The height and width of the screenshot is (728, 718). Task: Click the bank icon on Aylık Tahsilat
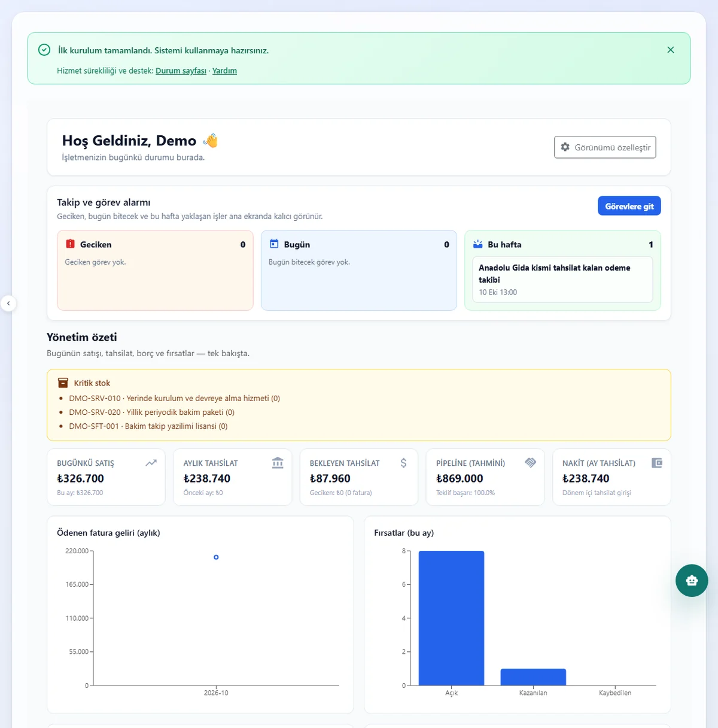[278, 463]
